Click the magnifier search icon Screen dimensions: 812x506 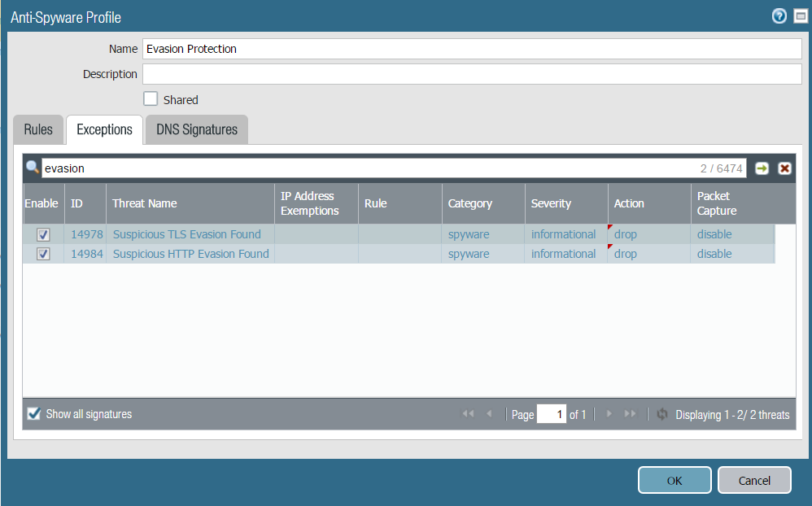pyautogui.click(x=33, y=168)
